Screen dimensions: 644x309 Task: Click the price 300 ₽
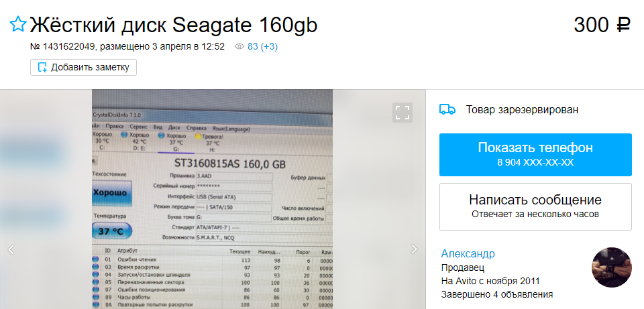click(602, 25)
